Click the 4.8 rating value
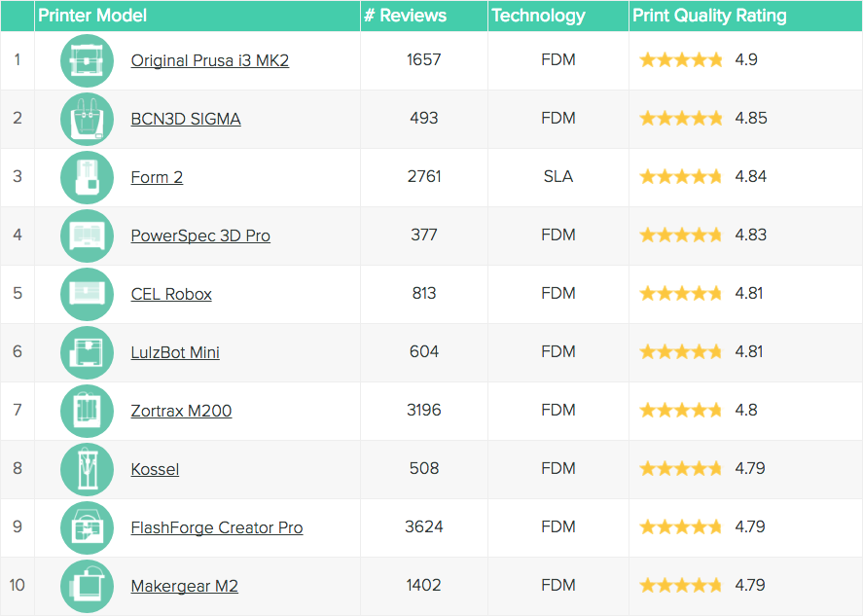The image size is (863, 616). (746, 410)
